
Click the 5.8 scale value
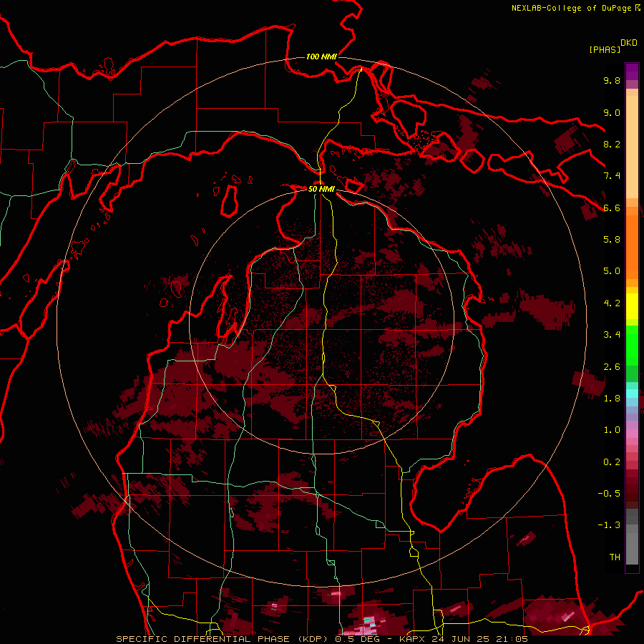point(612,240)
